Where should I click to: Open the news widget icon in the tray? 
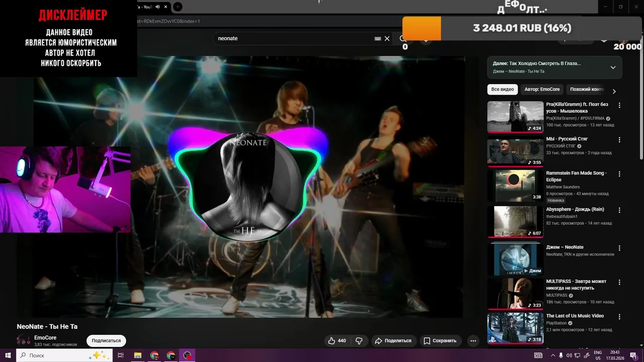[538, 355]
